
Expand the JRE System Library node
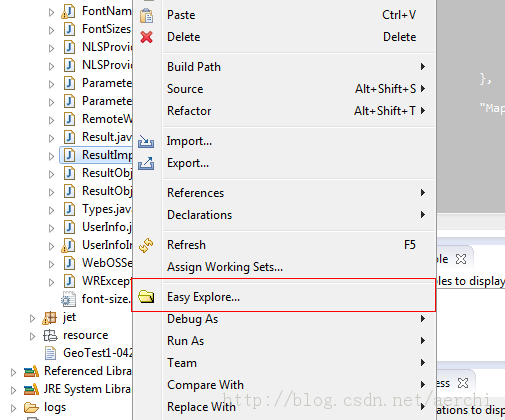[13, 390]
